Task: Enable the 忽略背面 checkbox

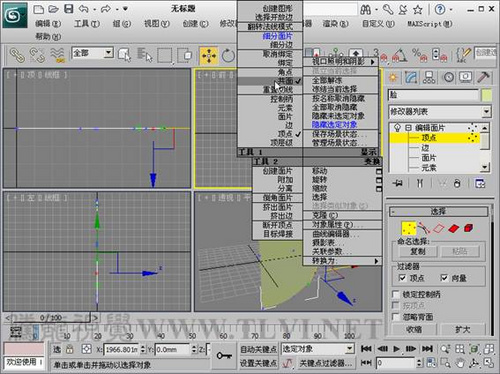Action: pyautogui.click(x=396, y=317)
